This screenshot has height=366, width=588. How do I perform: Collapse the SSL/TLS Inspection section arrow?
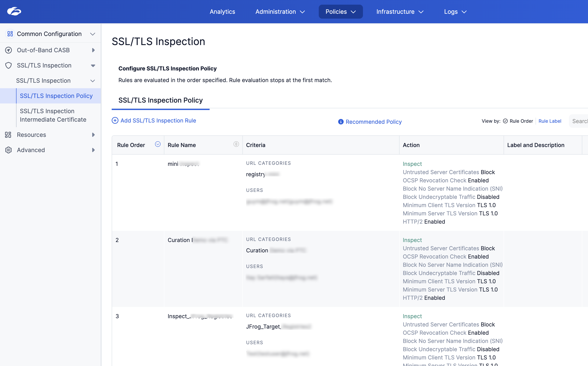[x=93, y=66]
